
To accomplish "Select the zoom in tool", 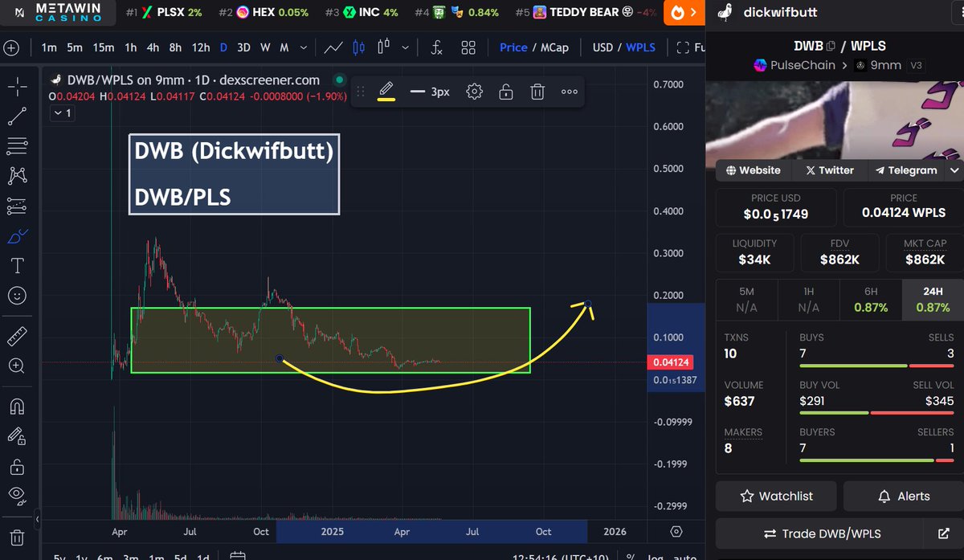I will coord(17,366).
